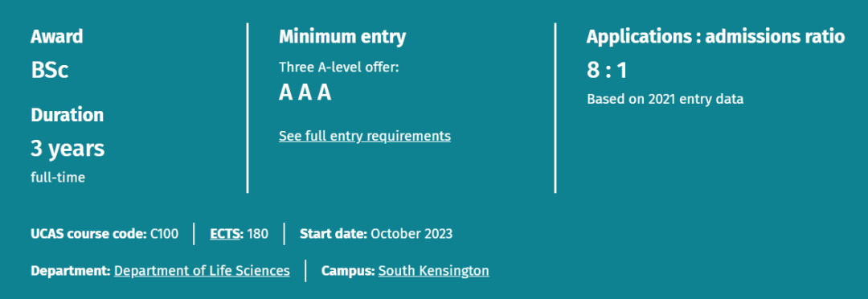Screen dimensions: 868x299
Task: Follow the South Kensington campus link
Action: [433, 271]
